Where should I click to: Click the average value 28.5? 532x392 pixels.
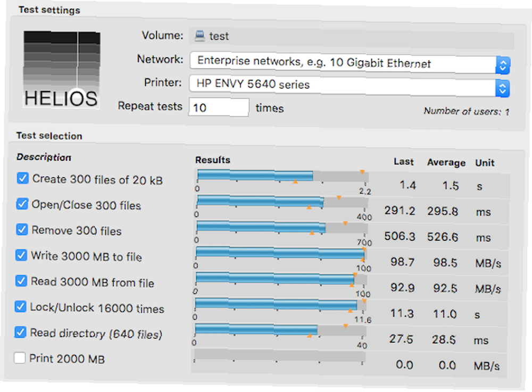click(444, 339)
